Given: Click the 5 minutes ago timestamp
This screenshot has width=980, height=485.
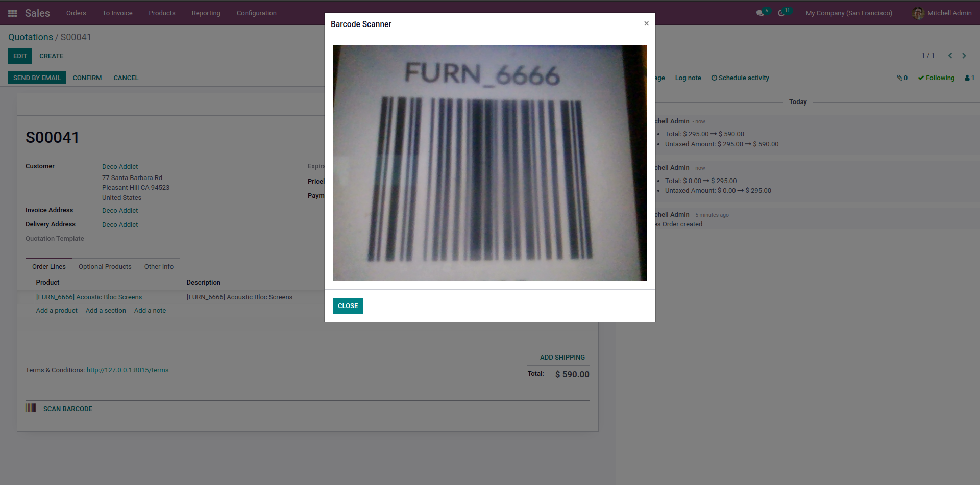Looking at the screenshot, I should 712,215.
